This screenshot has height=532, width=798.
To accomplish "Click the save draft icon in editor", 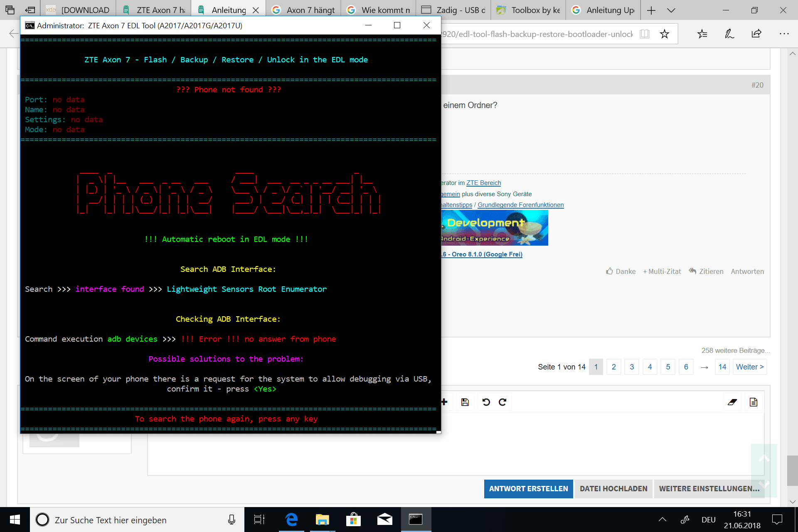I will pyautogui.click(x=465, y=402).
